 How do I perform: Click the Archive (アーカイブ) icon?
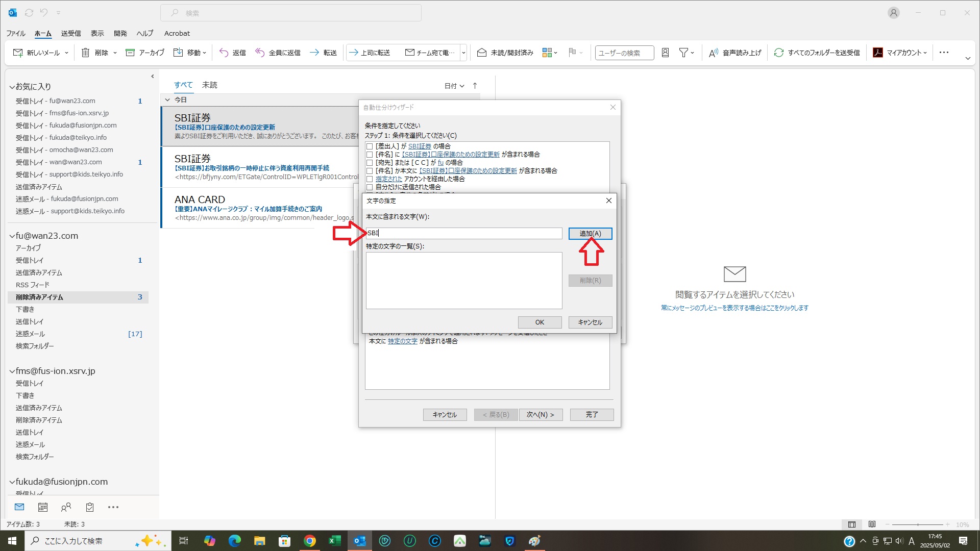pyautogui.click(x=130, y=53)
